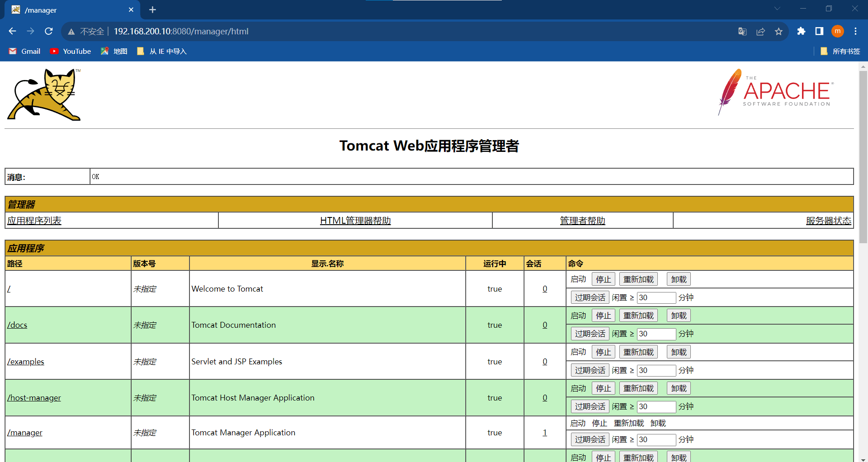Click 过期会话 for Tomcat Manager Application
868x462 pixels.
pos(590,439)
